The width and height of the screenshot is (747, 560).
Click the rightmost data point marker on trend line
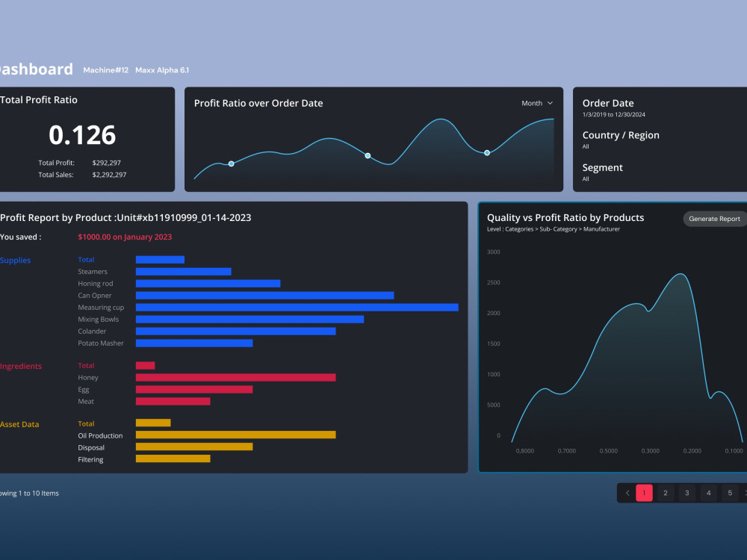[486, 152]
